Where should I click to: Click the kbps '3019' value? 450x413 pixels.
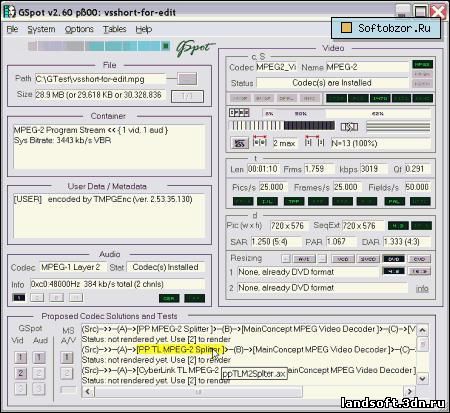tap(373, 169)
